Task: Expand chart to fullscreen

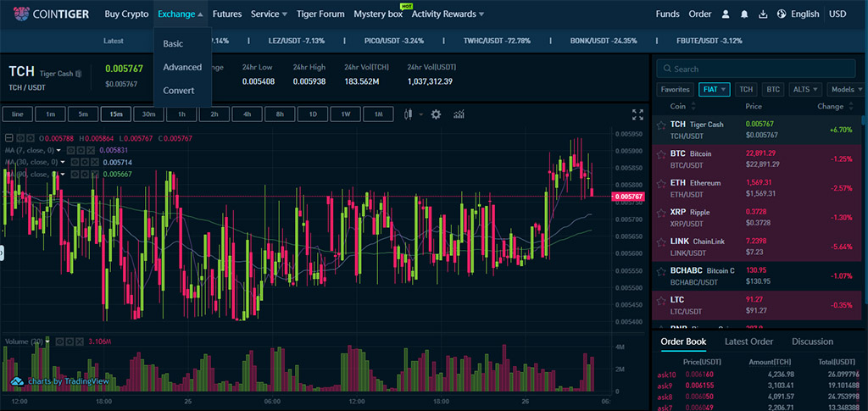Action: (637, 114)
